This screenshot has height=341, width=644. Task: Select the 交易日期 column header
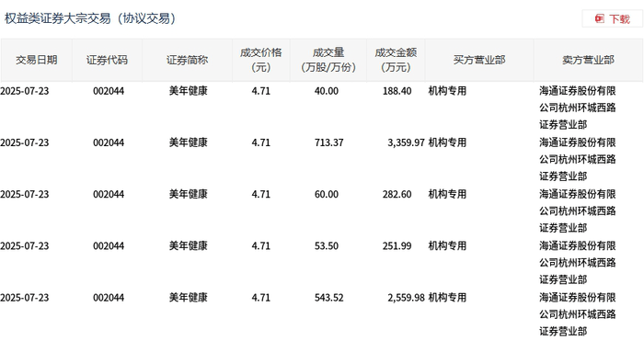tap(36, 61)
